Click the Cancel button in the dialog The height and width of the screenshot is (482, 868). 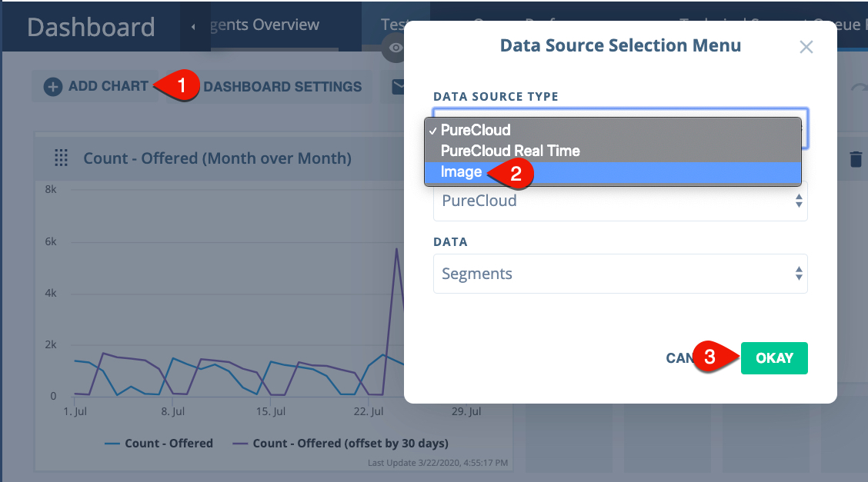(x=679, y=358)
